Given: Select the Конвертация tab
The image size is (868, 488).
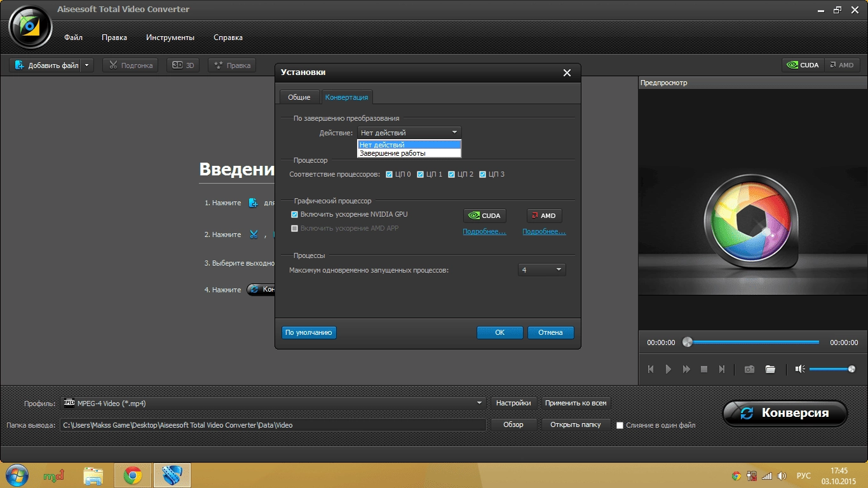Looking at the screenshot, I should pos(347,97).
